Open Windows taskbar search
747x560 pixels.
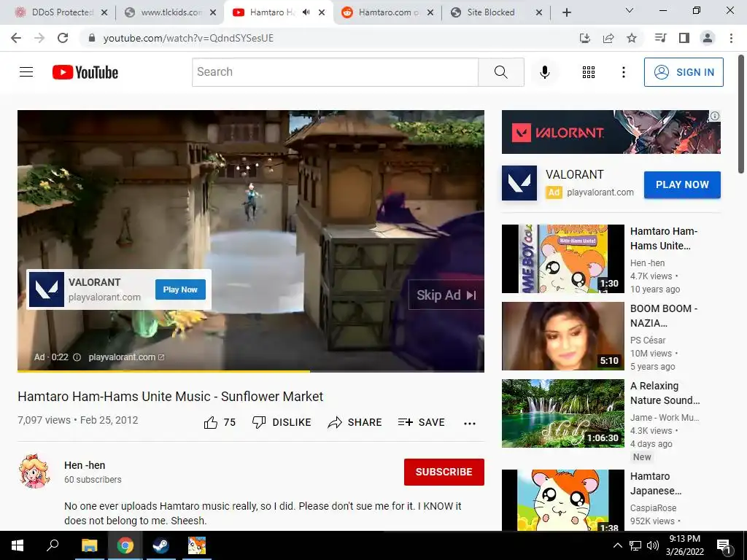coord(53,545)
